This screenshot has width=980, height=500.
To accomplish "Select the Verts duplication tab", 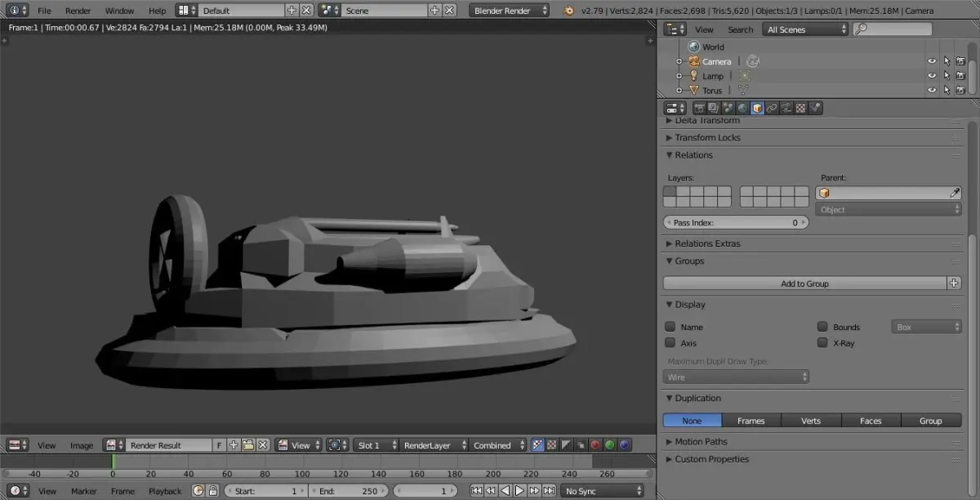I will [811, 421].
